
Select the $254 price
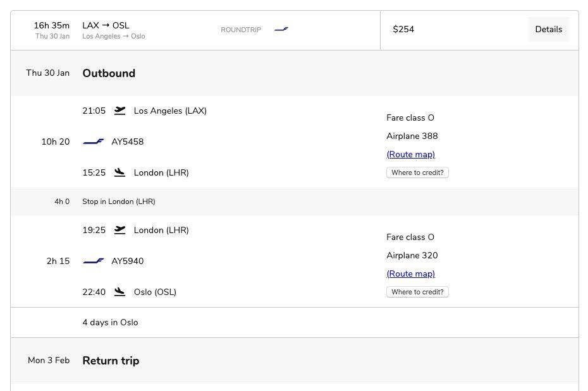(403, 30)
